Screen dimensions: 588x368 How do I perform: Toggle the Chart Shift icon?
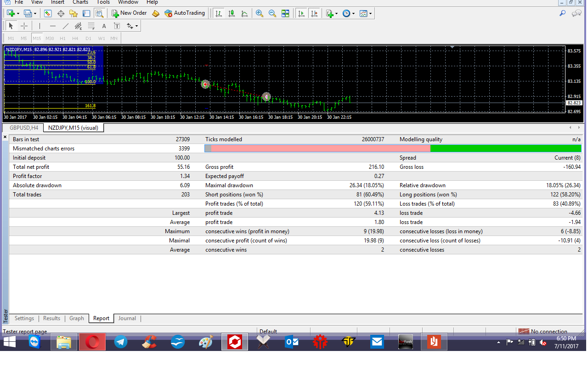314,13
